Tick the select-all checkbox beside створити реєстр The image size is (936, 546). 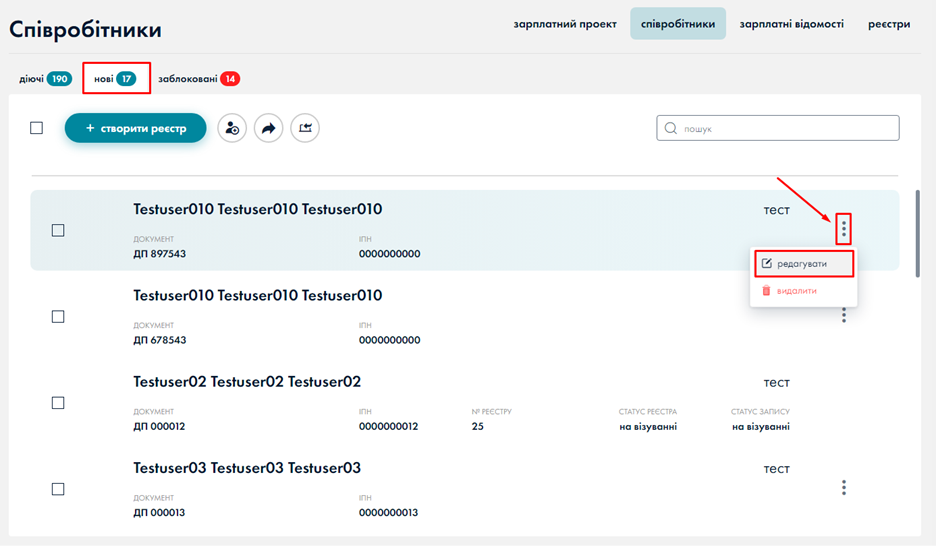(x=37, y=128)
